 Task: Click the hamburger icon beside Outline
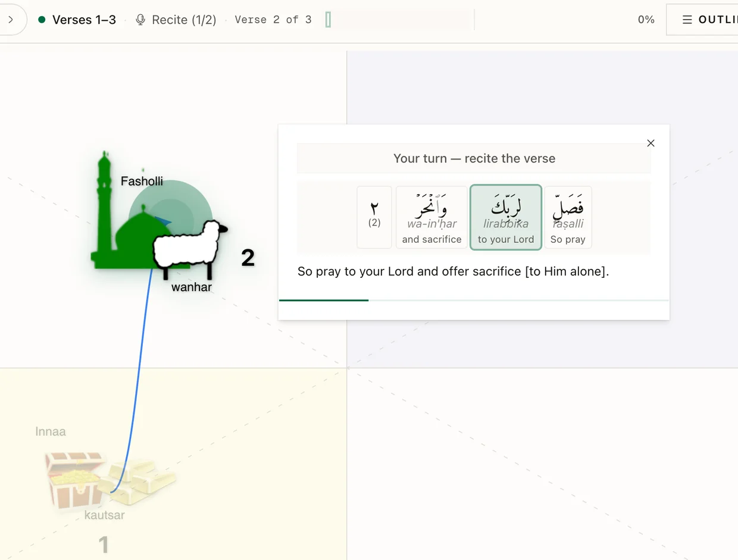687,20
